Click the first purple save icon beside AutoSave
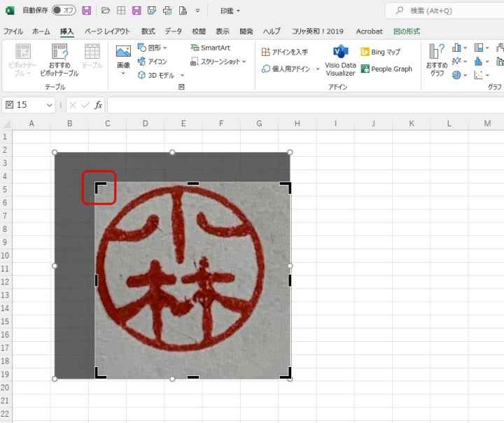The height and width of the screenshot is (423, 504). tap(87, 11)
